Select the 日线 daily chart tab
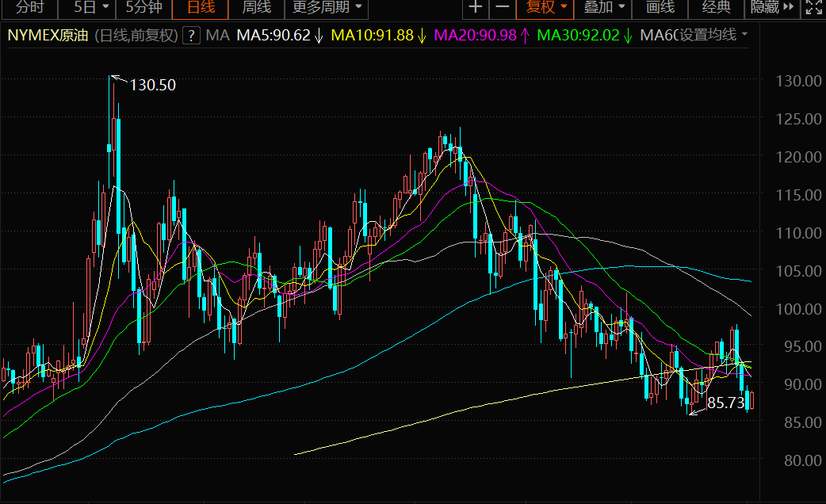The width and height of the screenshot is (826, 504). (x=201, y=7)
